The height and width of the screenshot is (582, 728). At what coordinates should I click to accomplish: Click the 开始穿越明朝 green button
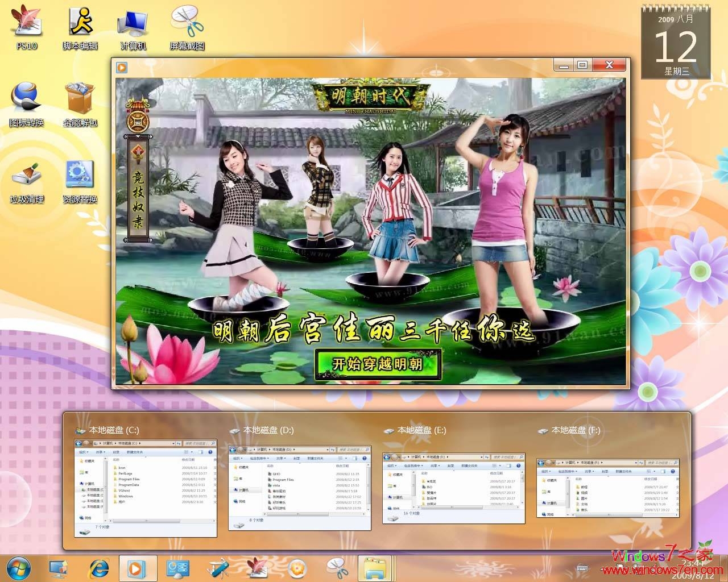(378, 364)
